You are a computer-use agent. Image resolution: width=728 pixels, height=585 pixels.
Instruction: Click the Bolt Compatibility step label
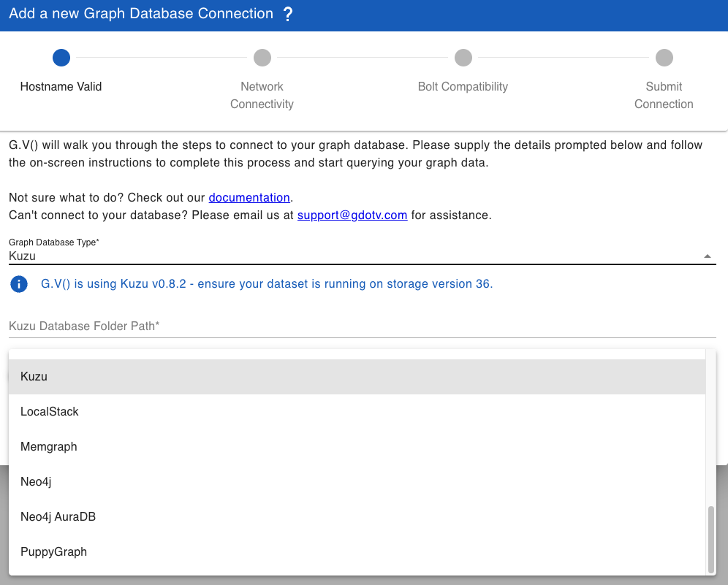coord(463,87)
